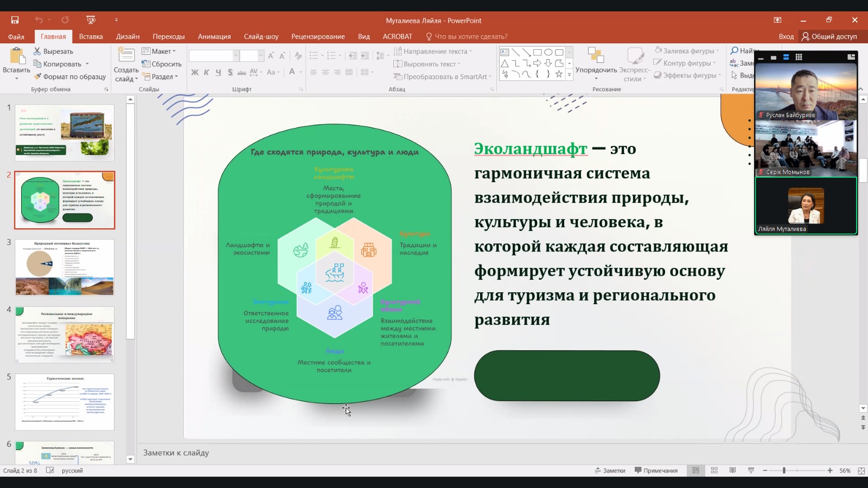Click the Cut (Вырезать) scissors command
The height and width of the screenshot is (488, 868).
coord(53,51)
